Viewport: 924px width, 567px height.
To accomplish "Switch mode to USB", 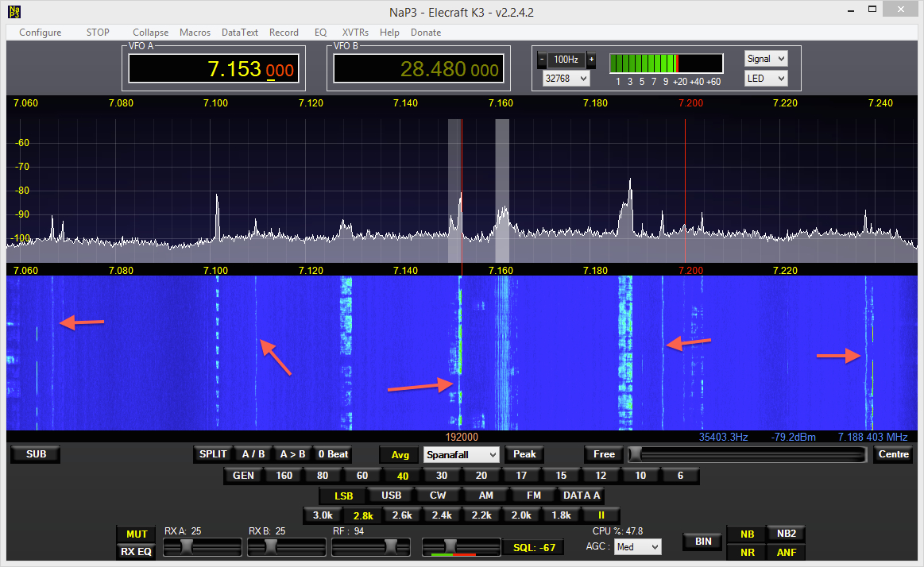I will point(392,496).
